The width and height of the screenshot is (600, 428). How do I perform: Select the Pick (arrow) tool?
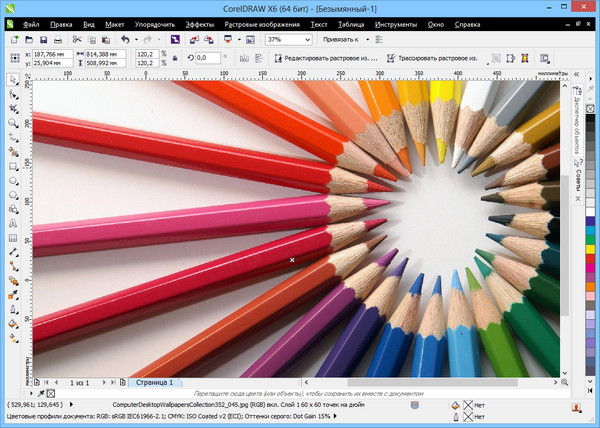point(13,79)
